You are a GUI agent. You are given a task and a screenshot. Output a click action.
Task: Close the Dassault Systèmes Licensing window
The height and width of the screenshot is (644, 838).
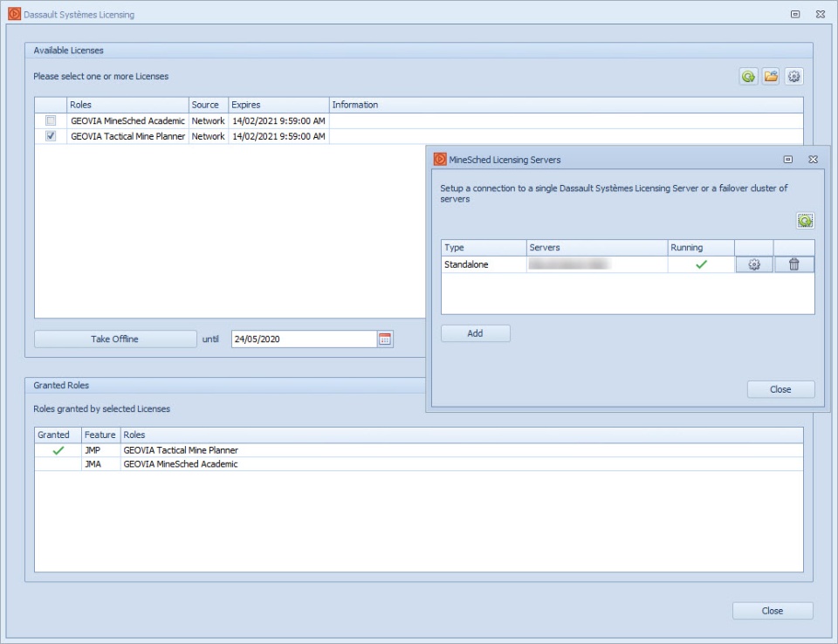tap(773, 611)
